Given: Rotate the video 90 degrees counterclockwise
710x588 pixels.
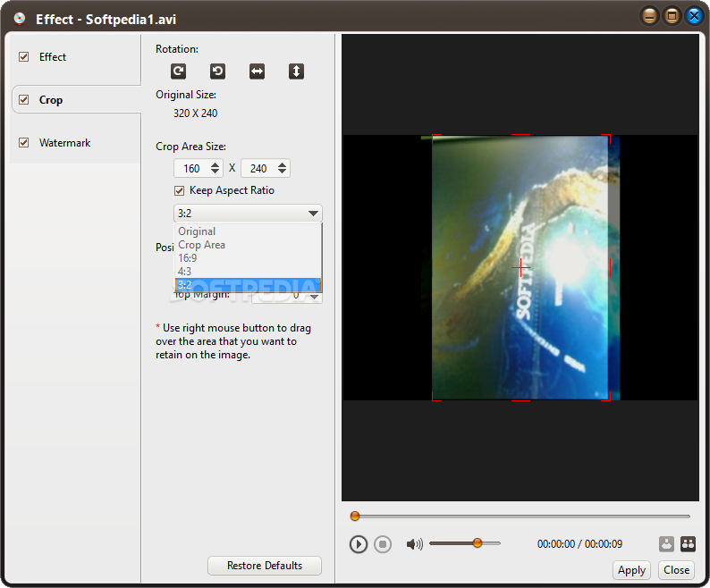Looking at the screenshot, I should [218, 71].
